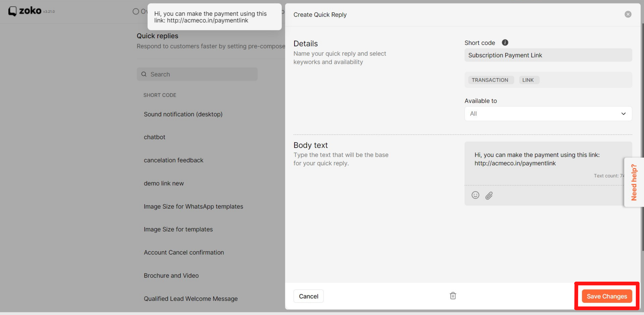Cancel the quick reply creation
644x315 pixels.
308,296
